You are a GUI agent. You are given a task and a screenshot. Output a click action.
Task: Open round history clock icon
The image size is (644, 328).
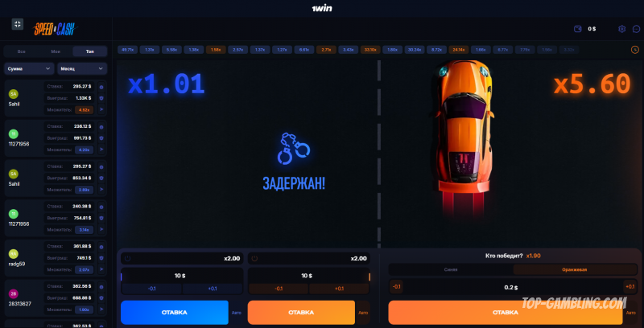click(x=635, y=50)
